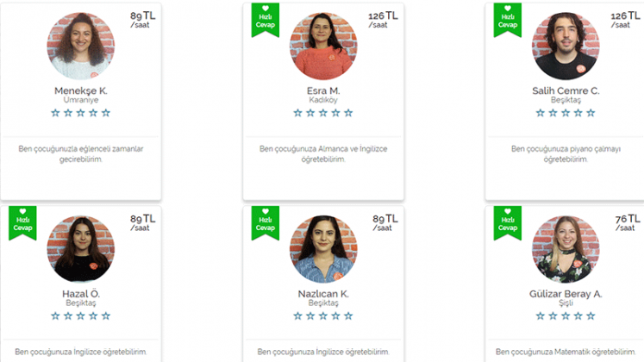The height and width of the screenshot is (362, 644).
Task: Click the star rating under Gülizar Beray A.
Action: point(566,316)
